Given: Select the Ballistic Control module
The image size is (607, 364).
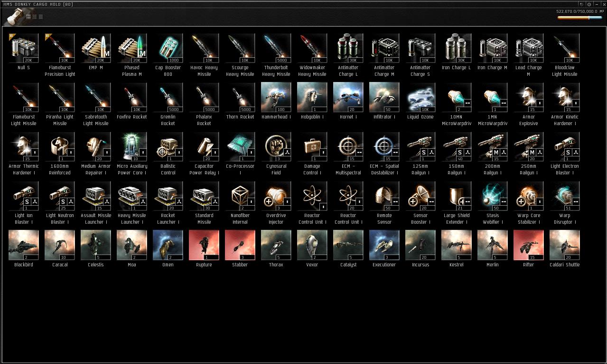Looking at the screenshot, I should tap(168, 146).
